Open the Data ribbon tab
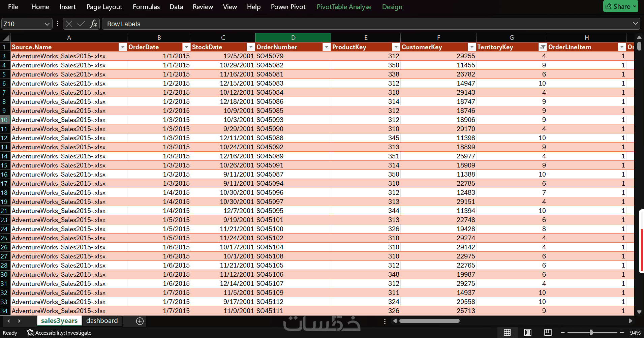This screenshot has height=338, width=644. (x=176, y=7)
